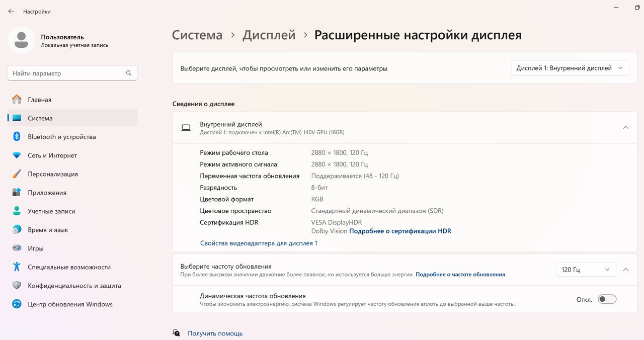Viewport: 644px width, 340px height.
Task: Open Время и язык settings
Action: click(x=47, y=230)
